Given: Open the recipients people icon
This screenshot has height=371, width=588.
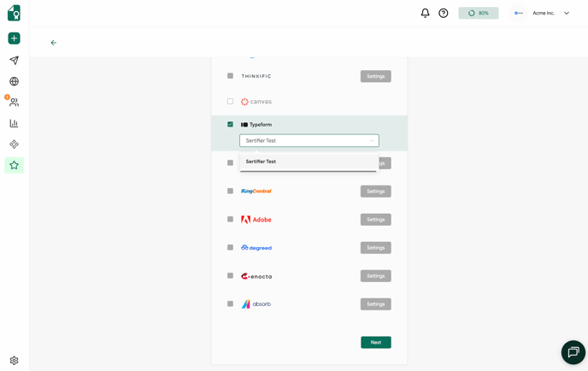Looking at the screenshot, I should tap(14, 102).
